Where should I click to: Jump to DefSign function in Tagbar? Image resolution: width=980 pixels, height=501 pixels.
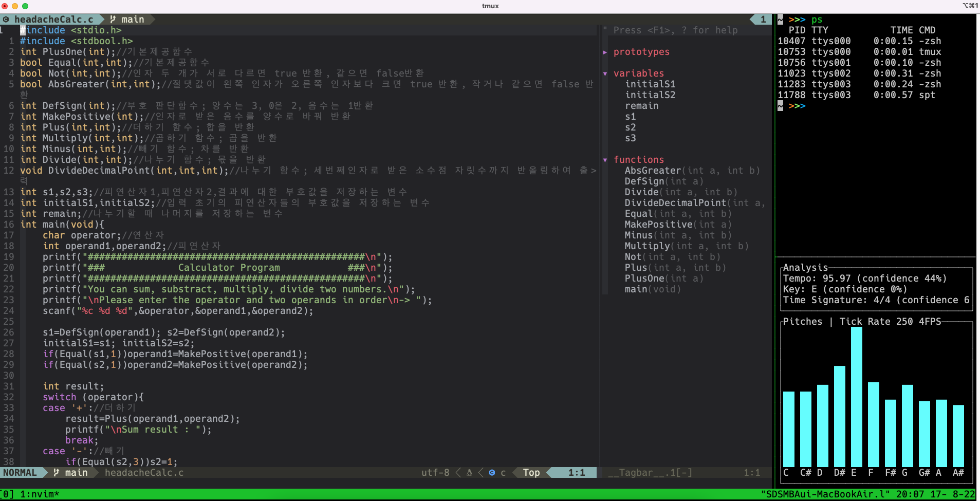(x=664, y=181)
